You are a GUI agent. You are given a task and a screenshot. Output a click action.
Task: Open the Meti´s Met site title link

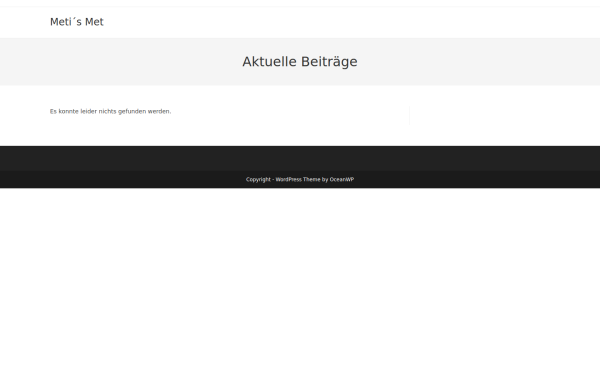pos(77,22)
